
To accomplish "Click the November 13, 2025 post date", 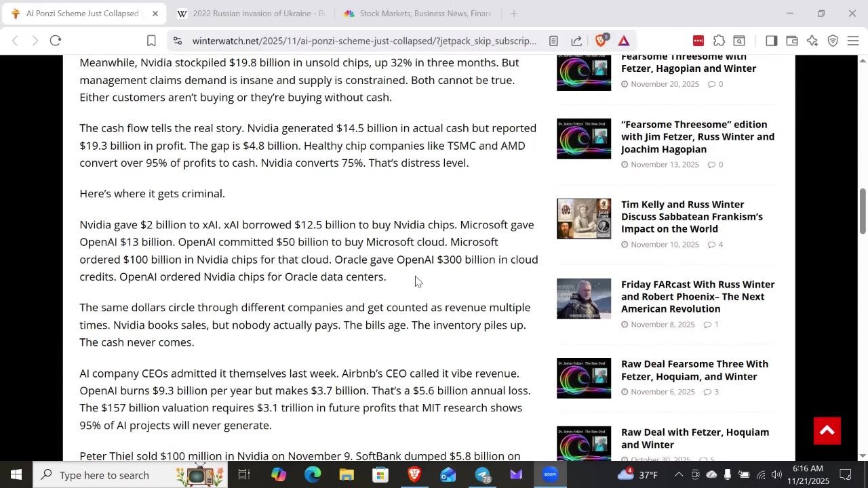I will click(665, 165).
